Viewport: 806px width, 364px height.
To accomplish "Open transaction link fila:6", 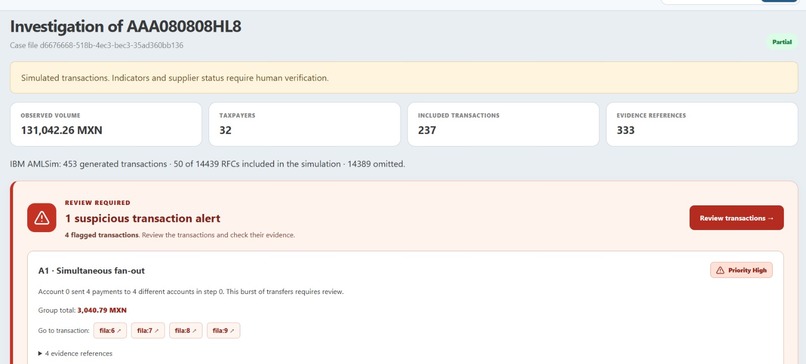I will (109, 331).
